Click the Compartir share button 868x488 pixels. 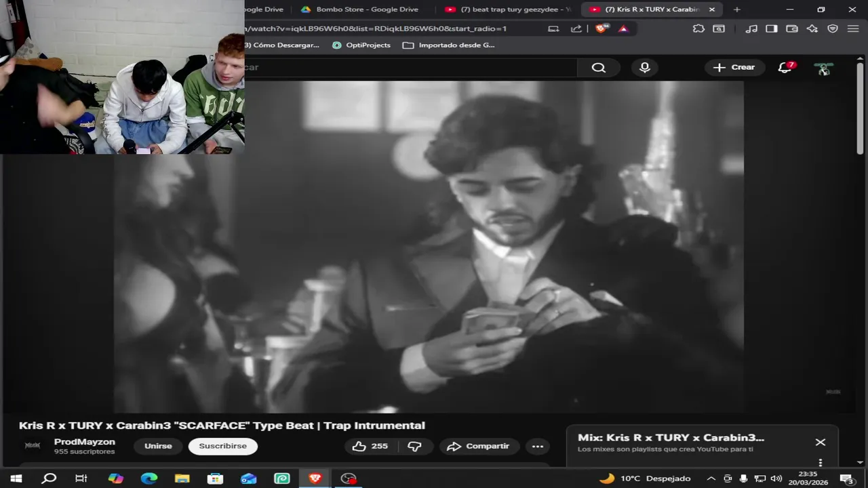point(479,446)
